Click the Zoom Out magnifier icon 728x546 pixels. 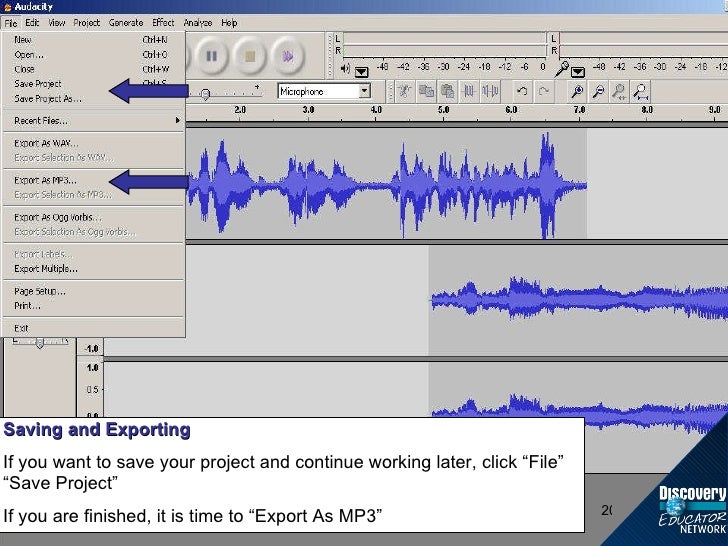(x=598, y=91)
